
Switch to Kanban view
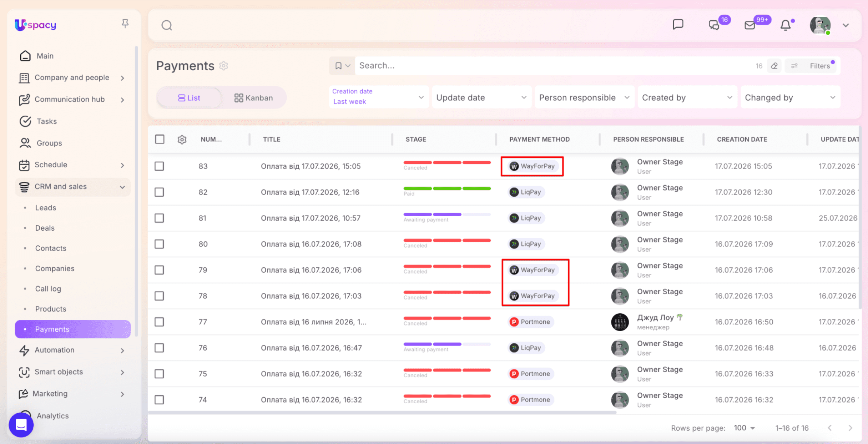(x=253, y=98)
